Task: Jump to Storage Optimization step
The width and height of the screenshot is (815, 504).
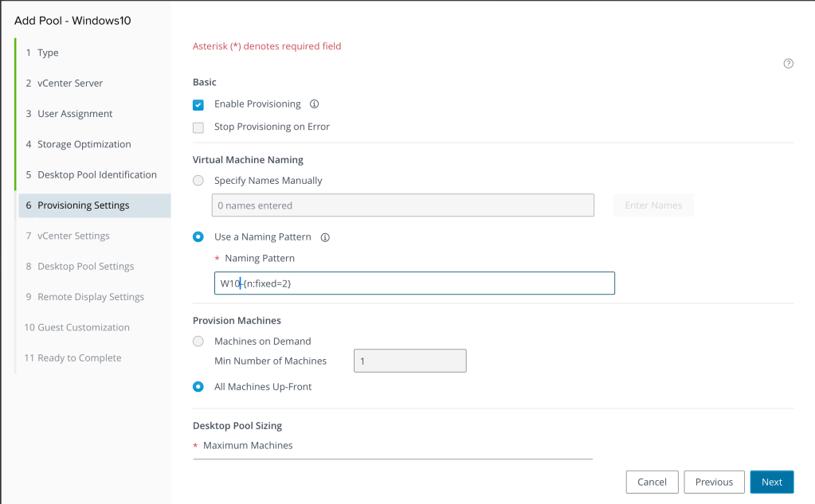Action: pos(84,144)
